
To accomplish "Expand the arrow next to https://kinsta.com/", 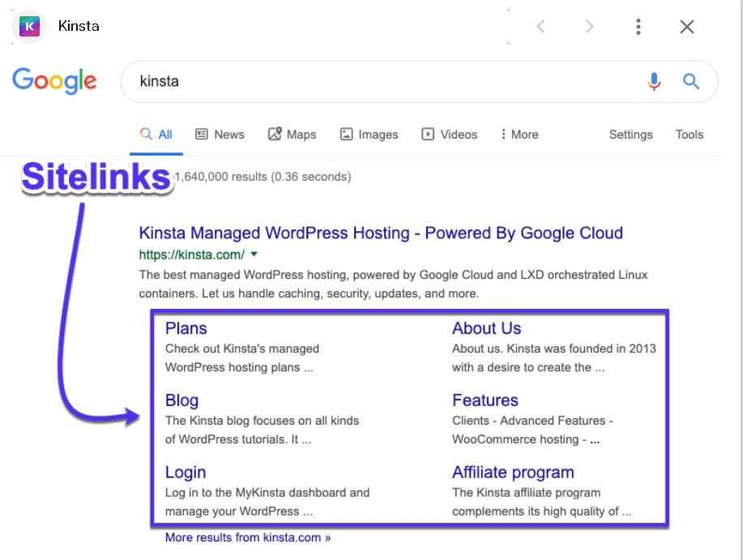I will coord(254,254).
